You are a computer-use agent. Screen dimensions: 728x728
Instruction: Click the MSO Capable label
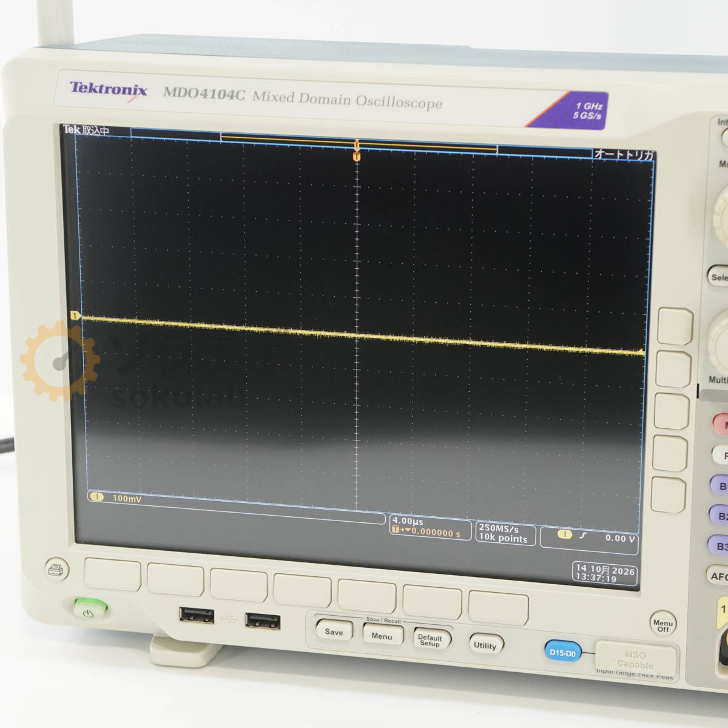[635, 659]
